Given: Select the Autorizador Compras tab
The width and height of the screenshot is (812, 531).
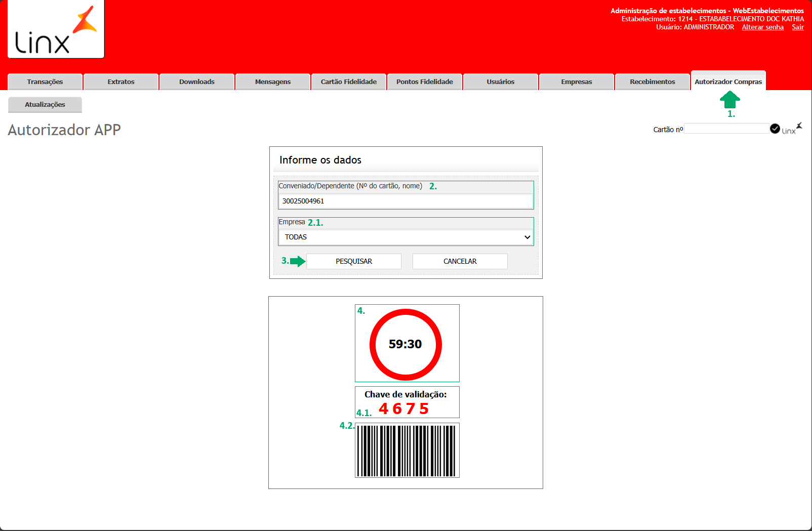Looking at the screenshot, I should point(728,81).
